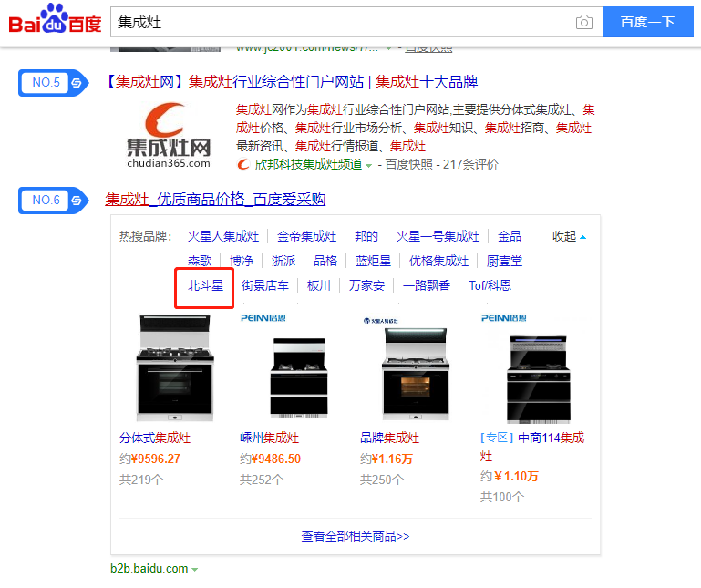
Task: Open 查看全部相关商品>> link
Action: point(356,536)
